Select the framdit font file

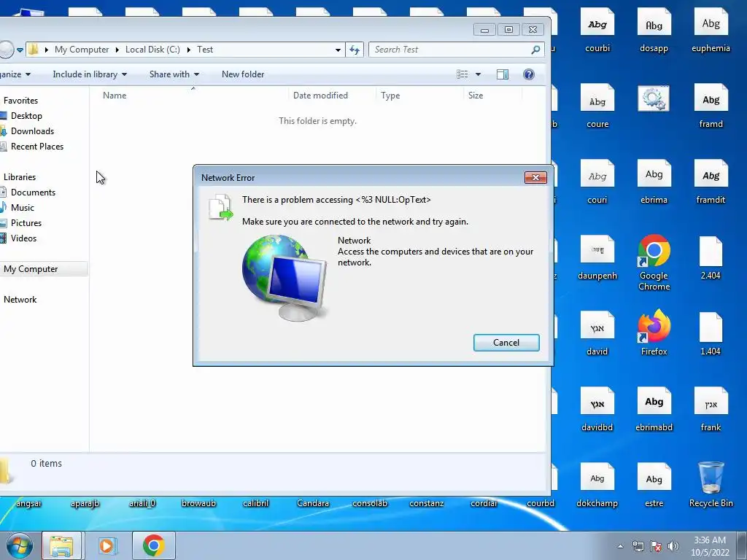coord(711,182)
